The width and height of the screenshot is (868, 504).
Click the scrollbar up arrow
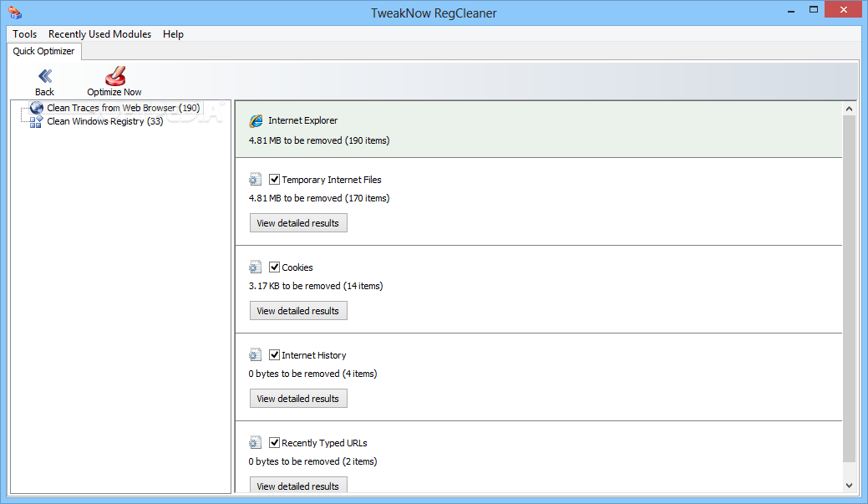click(849, 109)
